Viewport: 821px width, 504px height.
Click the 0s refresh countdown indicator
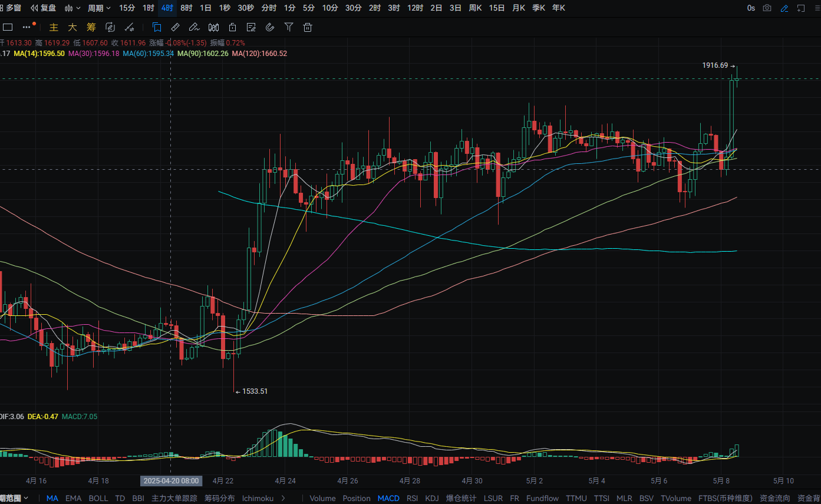751,8
